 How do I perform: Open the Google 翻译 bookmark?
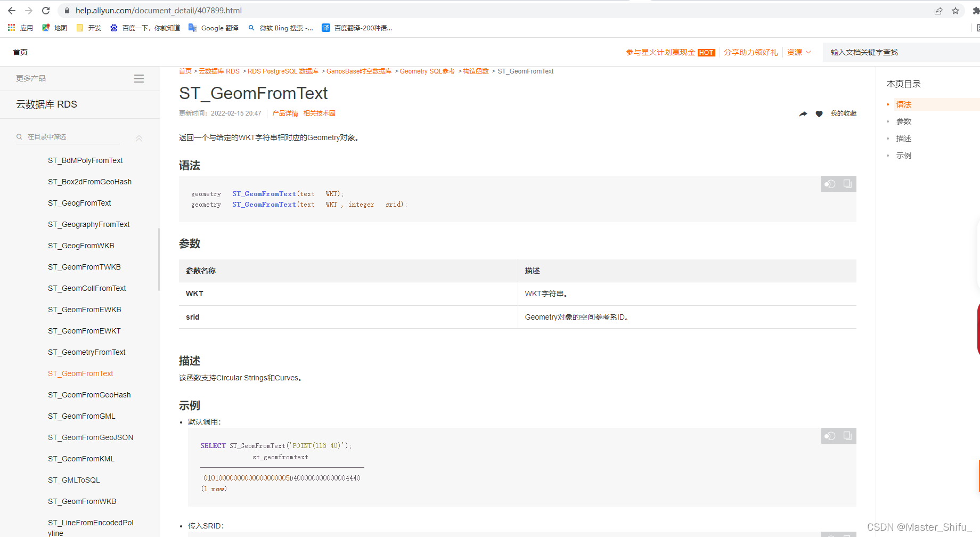(x=214, y=28)
